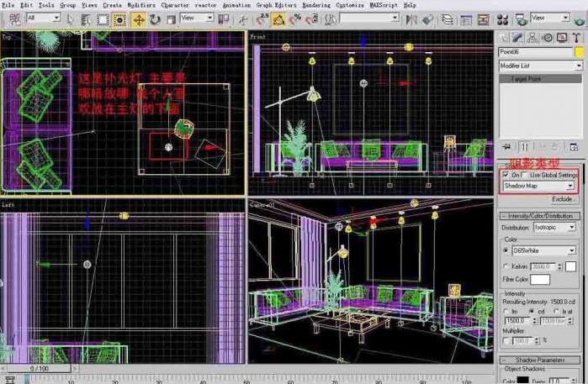Image resolution: width=588 pixels, height=384 pixels.
Task: Click the Configure Modifier Sets button
Action: click(x=574, y=147)
